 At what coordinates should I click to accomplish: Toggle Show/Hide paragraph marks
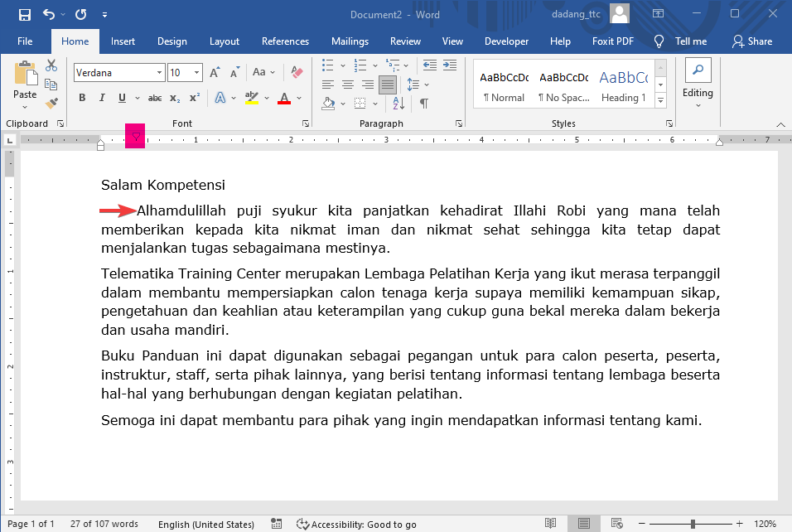coord(424,103)
